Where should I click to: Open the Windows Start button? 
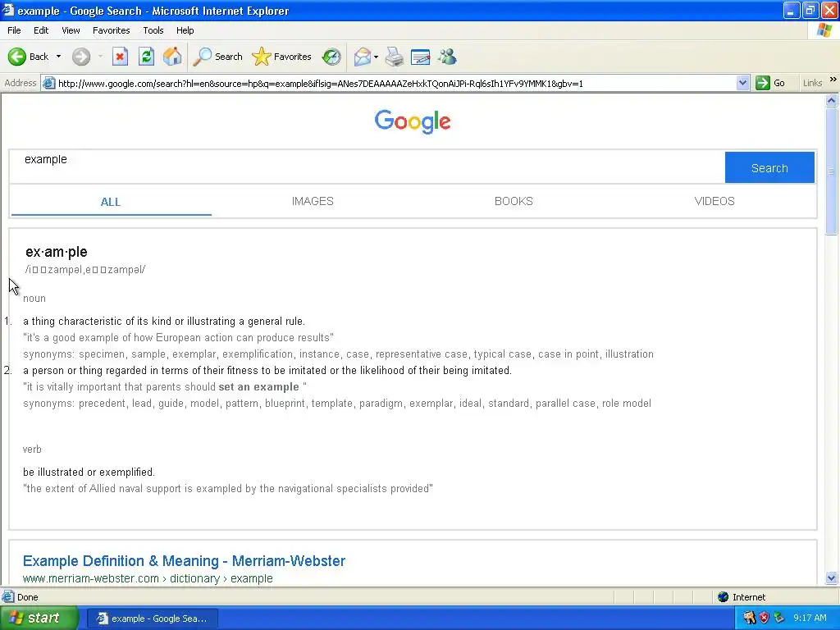click(x=39, y=619)
